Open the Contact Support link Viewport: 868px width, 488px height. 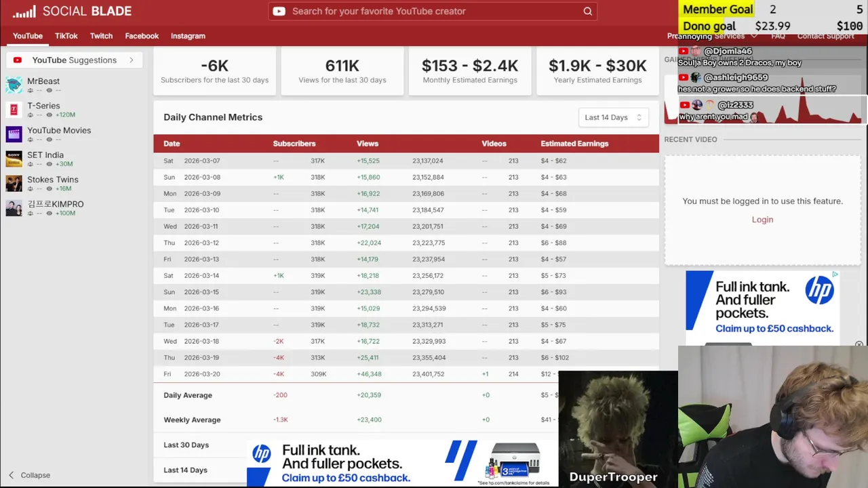tap(825, 36)
